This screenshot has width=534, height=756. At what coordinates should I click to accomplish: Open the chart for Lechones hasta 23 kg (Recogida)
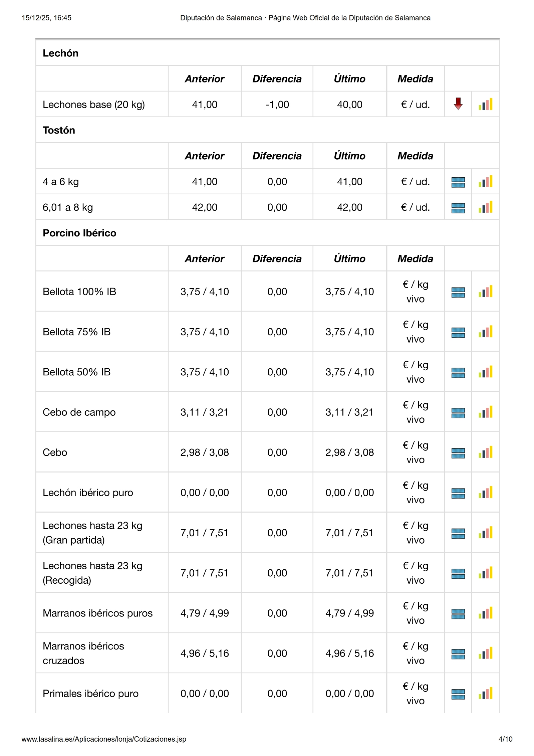[x=485, y=573]
